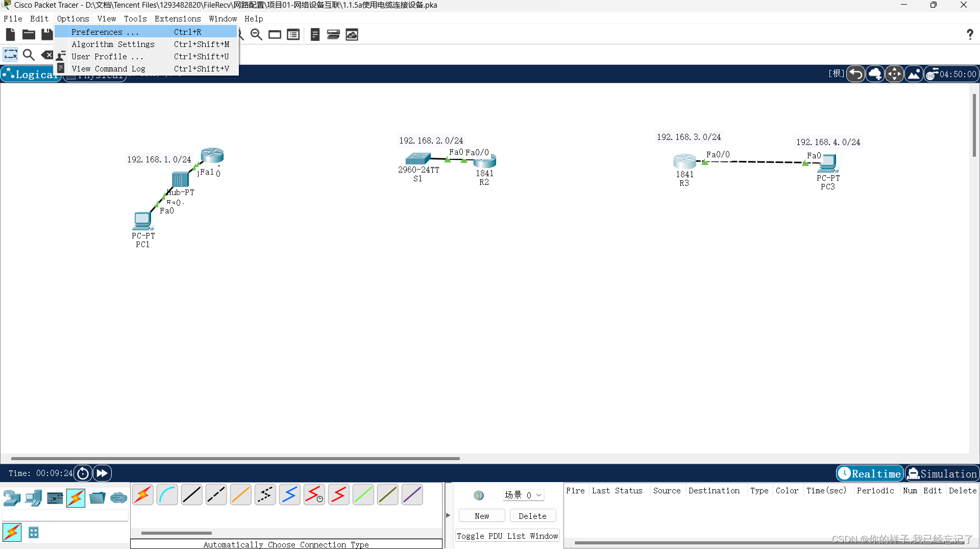
Task: Open the 场景 0 scenario dropdown
Action: click(x=524, y=495)
